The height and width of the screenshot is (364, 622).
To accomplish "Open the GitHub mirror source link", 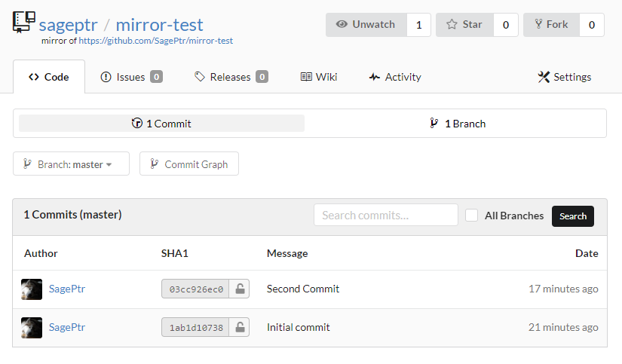I will pos(155,41).
